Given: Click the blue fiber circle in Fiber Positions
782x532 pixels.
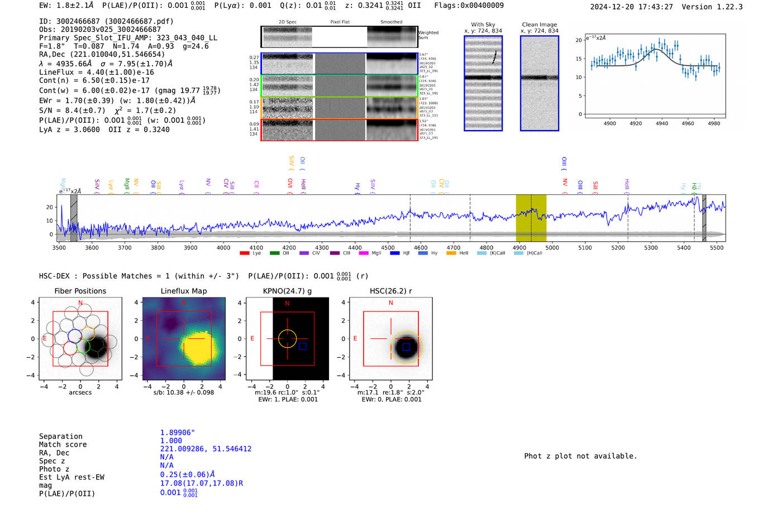Looking at the screenshot, I should [74, 336].
